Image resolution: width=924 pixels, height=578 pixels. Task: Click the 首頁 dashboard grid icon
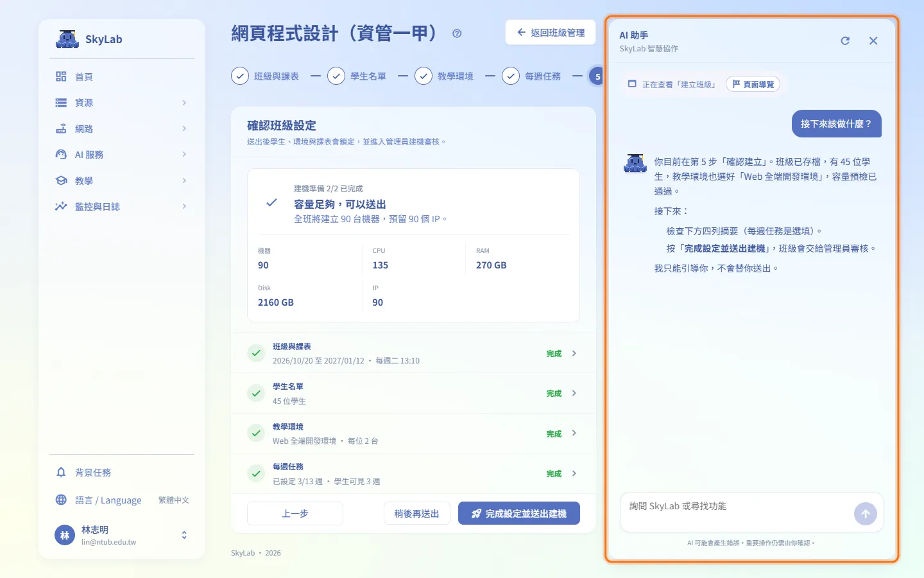(61, 76)
